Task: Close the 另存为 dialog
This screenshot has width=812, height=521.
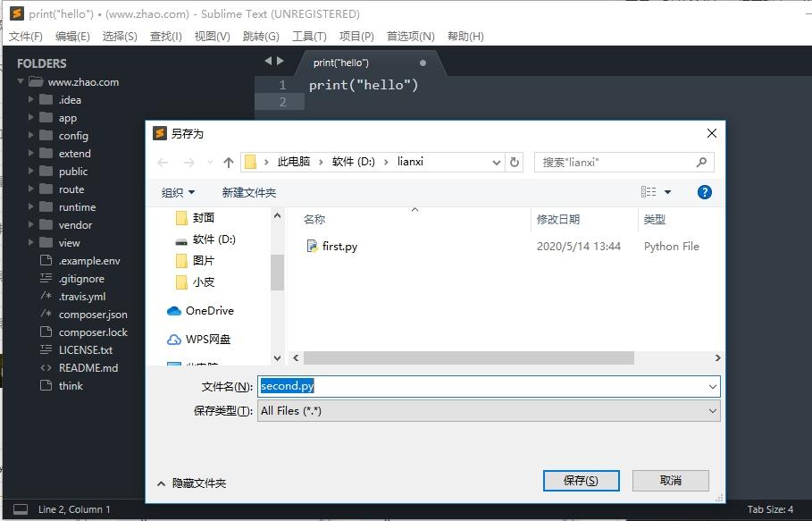Action: (712, 133)
